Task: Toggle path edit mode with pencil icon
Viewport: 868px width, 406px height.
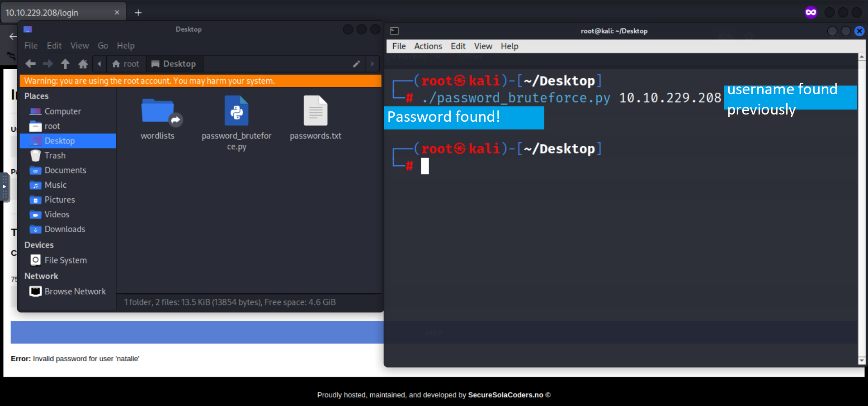Action: coord(356,64)
